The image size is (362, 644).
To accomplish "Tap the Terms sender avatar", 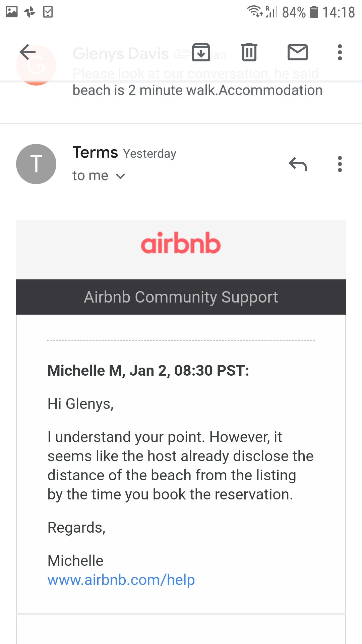I will point(36,164).
